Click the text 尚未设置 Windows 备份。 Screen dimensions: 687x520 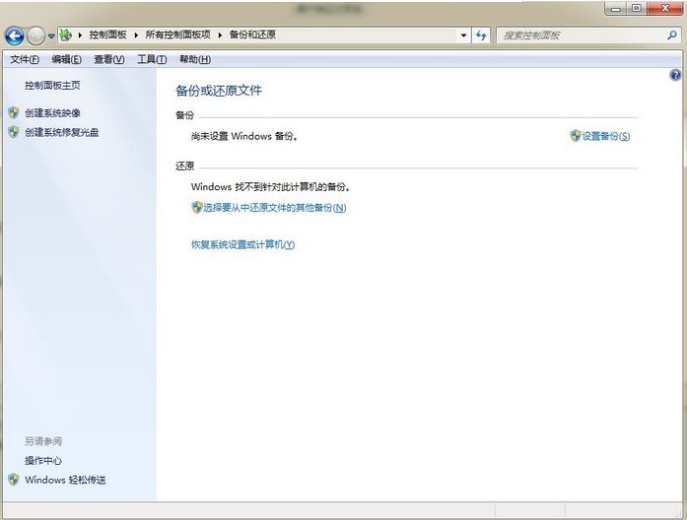[x=244, y=136]
